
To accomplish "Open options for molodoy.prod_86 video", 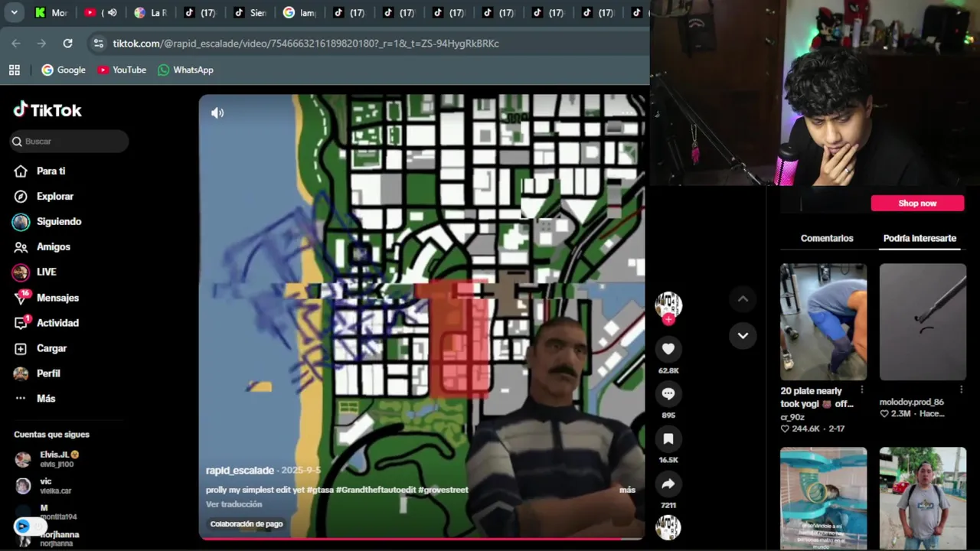I will tap(962, 390).
